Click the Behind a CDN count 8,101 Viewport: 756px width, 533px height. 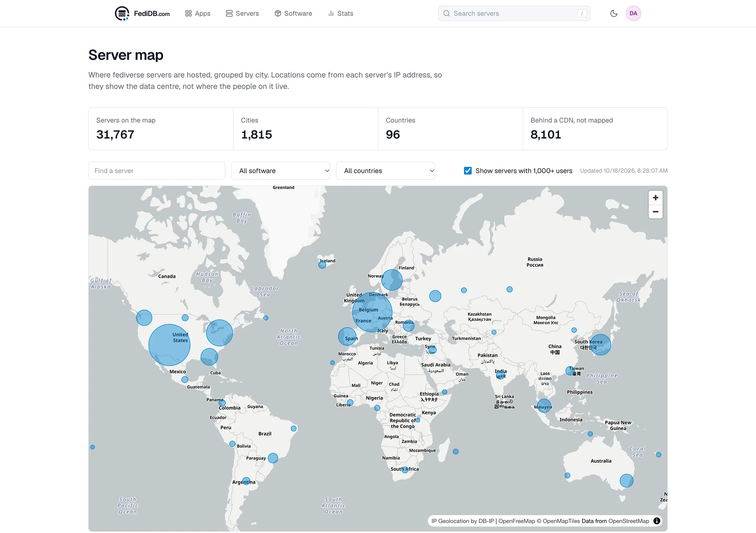546,135
